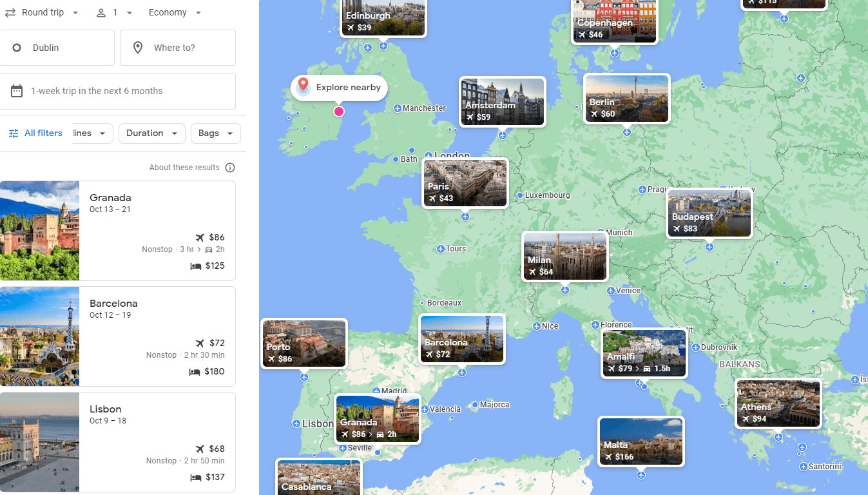Click the About these results link
The height and width of the screenshot is (495, 868).
184,168
